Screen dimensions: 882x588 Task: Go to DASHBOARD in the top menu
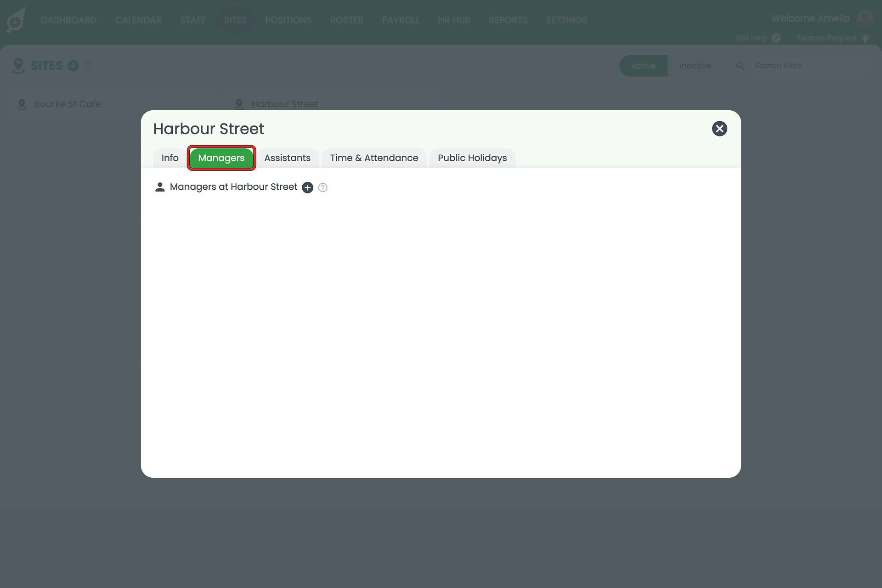[69, 20]
